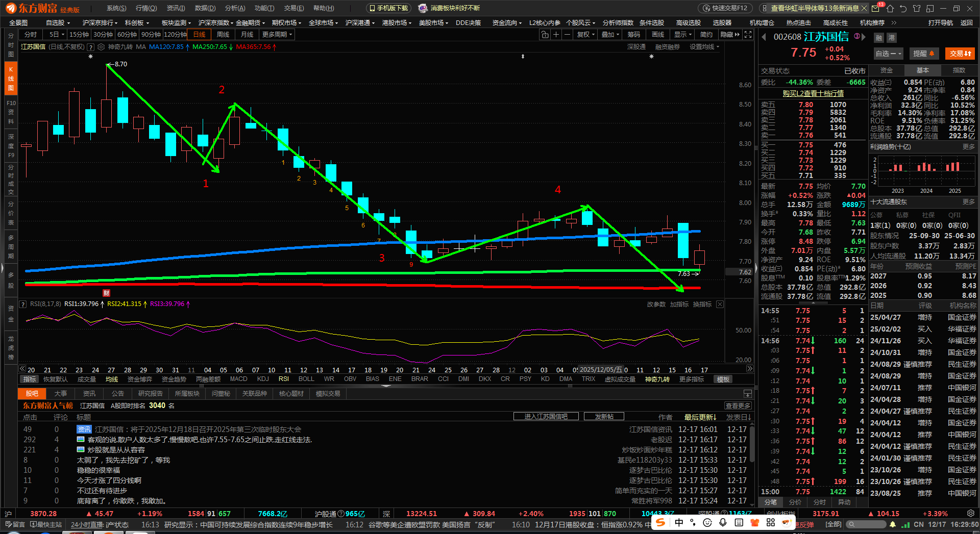Toggle 简约 simple display mode
980x534 pixels.
point(706,35)
